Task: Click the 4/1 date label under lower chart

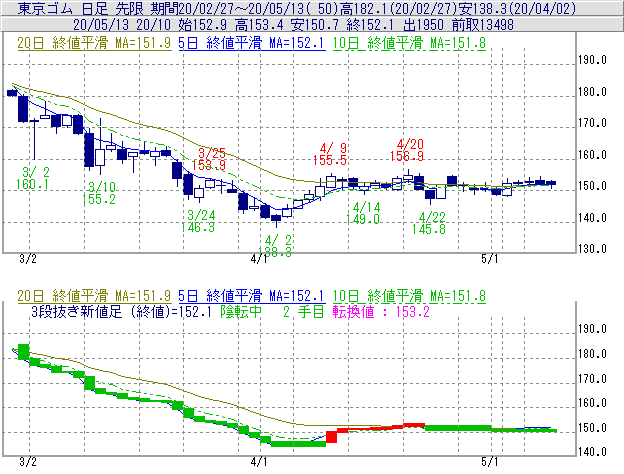Action: coord(259,462)
